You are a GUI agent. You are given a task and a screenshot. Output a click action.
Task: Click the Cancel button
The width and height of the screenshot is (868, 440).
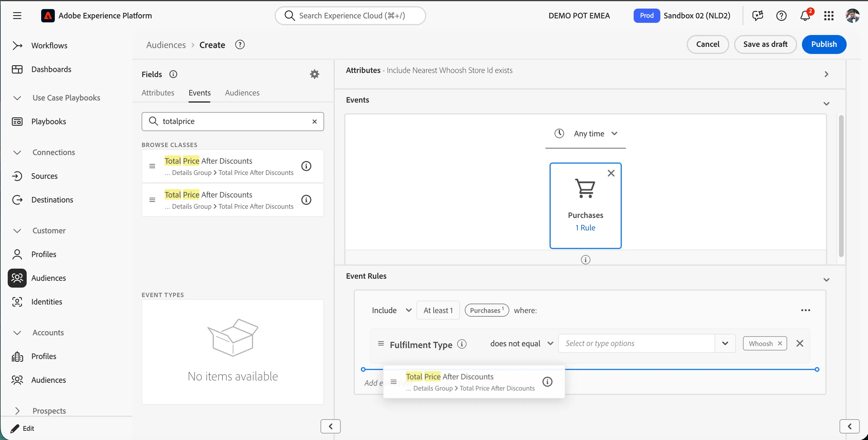(708, 44)
